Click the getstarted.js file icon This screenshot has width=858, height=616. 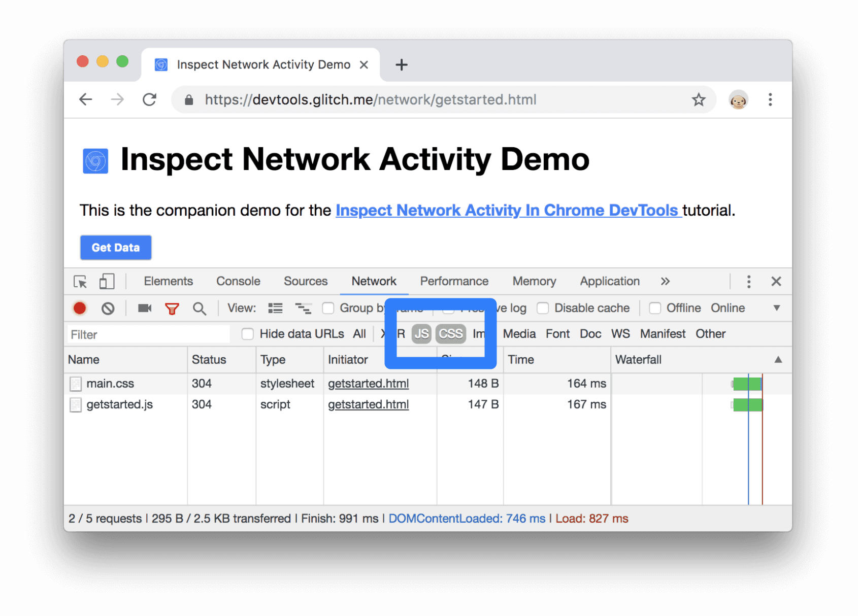[76, 405]
